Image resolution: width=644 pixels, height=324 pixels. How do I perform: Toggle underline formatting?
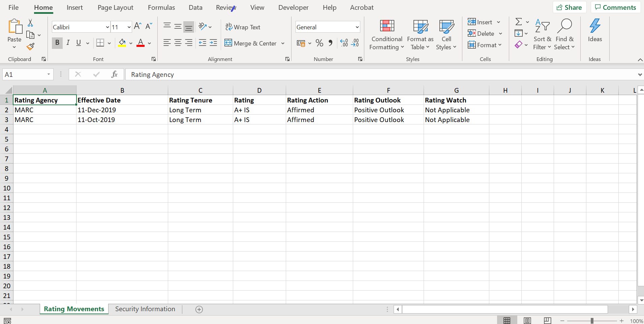[78, 43]
